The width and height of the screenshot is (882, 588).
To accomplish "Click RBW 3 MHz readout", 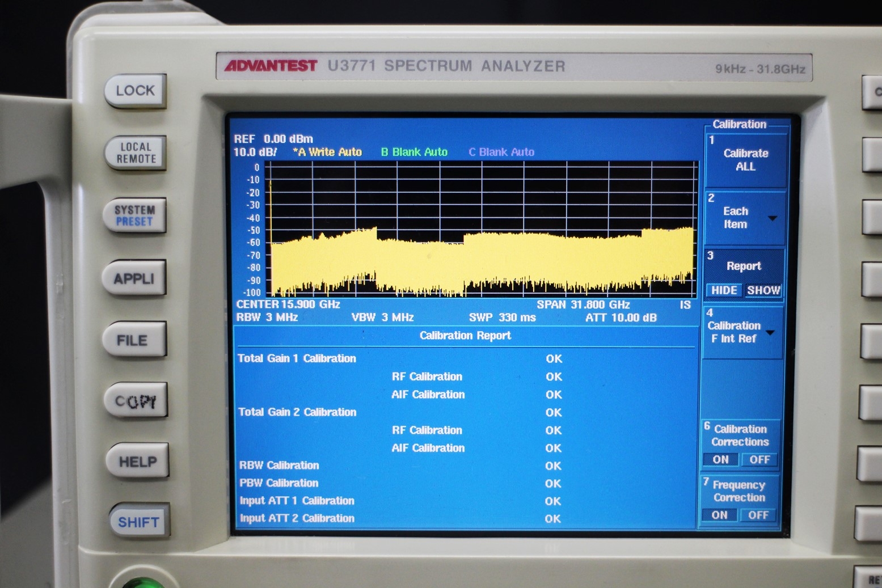I will point(267,318).
